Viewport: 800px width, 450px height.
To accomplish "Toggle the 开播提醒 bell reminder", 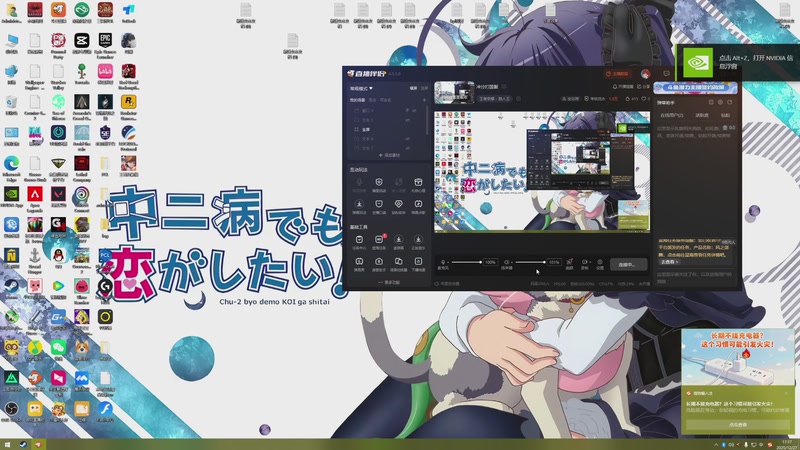I will (x=623, y=87).
